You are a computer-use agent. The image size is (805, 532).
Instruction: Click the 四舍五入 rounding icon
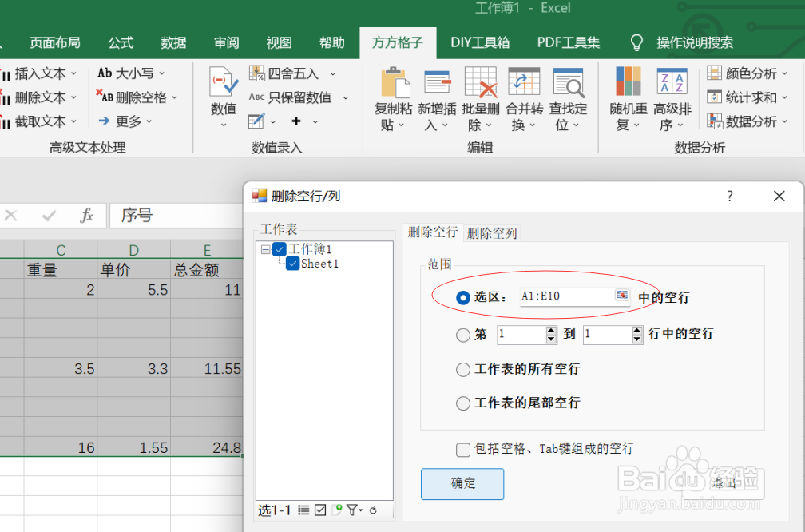(256, 73)
